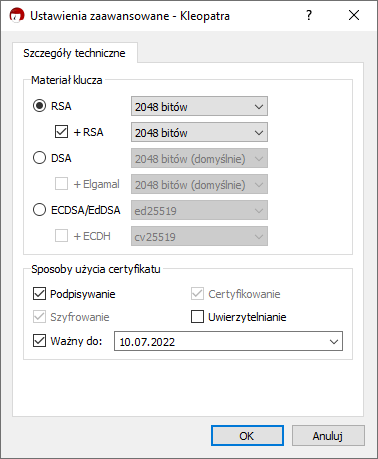The width and height of the screenshot is (378, 459).
Task: Select the DSA radio button
Action: (39, 158)
